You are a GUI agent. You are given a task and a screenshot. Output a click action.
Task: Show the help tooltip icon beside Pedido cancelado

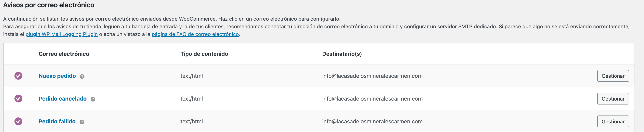tap(93, 99)
